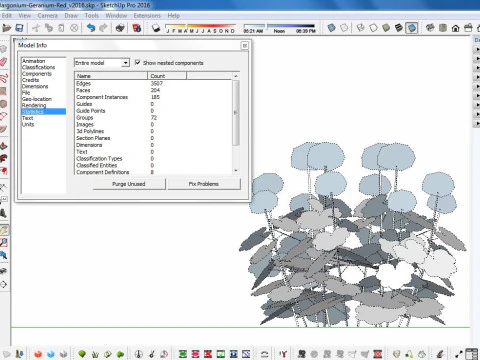Select the Eraser tool in left toolbar
Viewport: 480px width, 360px height.
coord(3,62)
